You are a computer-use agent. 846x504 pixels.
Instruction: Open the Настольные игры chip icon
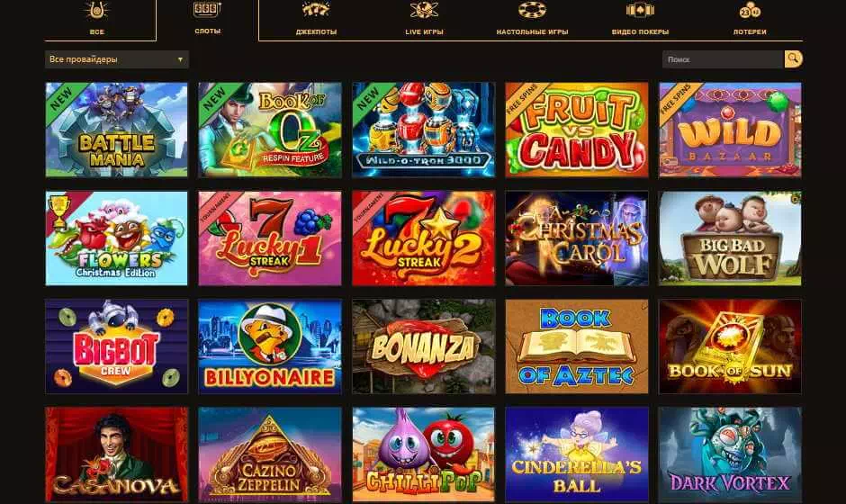click(532, 10)
